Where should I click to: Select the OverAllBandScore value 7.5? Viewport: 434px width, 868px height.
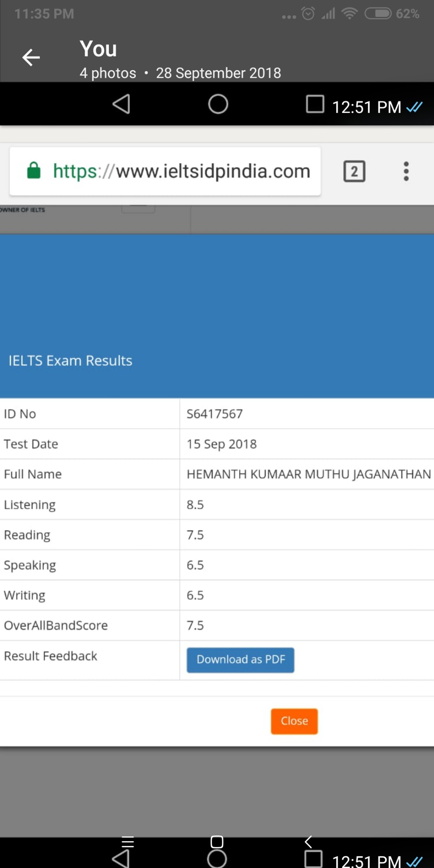click(x=195, y=625)
